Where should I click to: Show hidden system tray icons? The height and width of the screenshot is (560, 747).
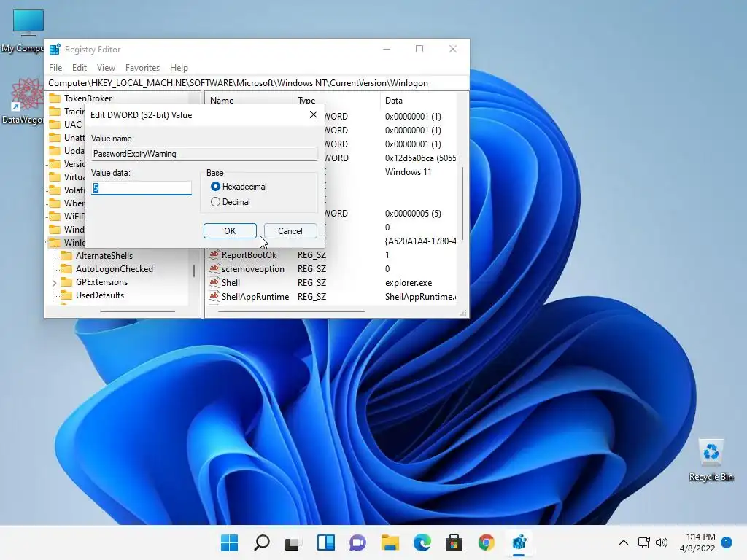(x=623, y=542)
